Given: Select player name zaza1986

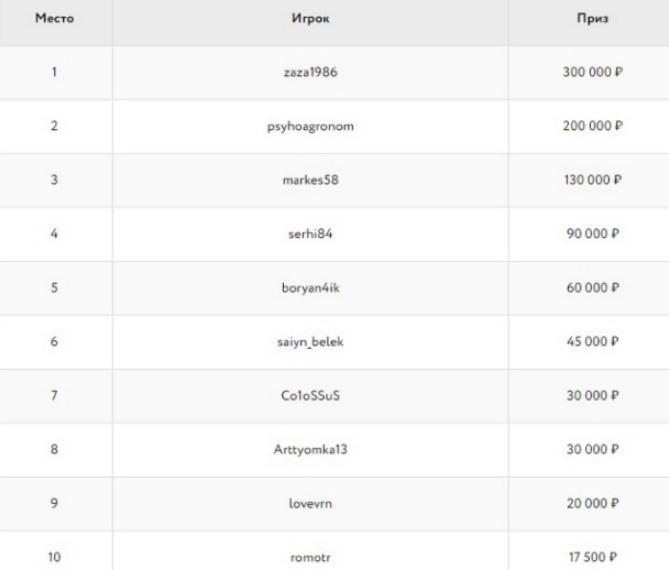Looking at the screenshot, I should [x=311, y=72].
